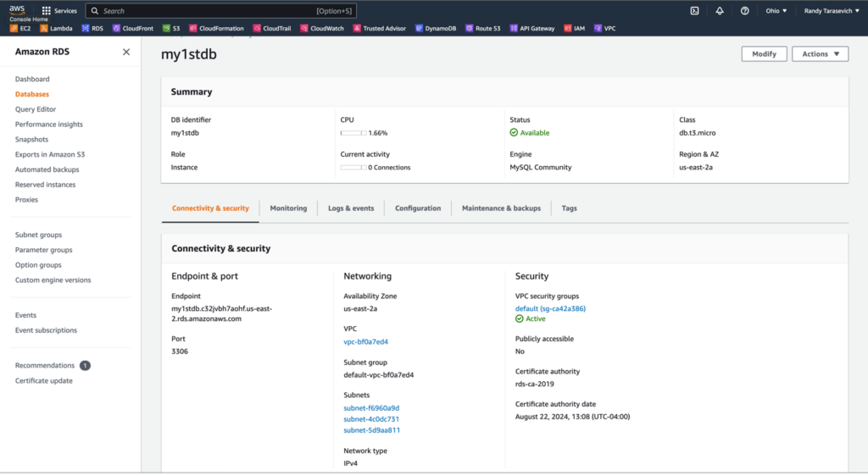This screenshot has height=476, width=868.
Task: Switch to the Tags tab
Action: (569, 208)
